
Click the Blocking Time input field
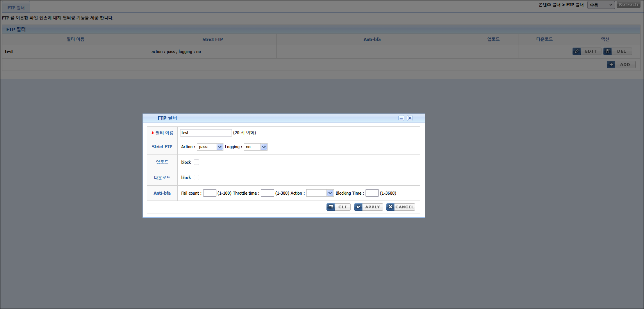coord(372,193)
